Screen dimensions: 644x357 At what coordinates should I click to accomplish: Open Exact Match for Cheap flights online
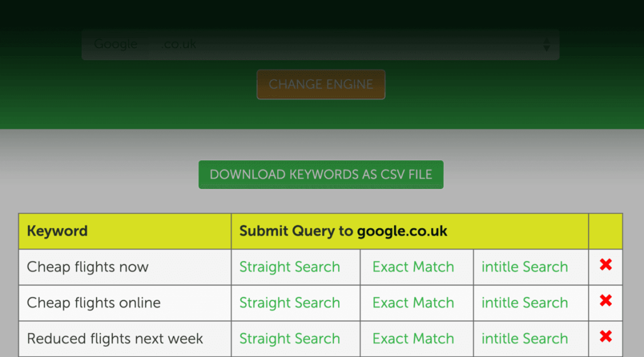pyautogui.click(x=413, y=303)
